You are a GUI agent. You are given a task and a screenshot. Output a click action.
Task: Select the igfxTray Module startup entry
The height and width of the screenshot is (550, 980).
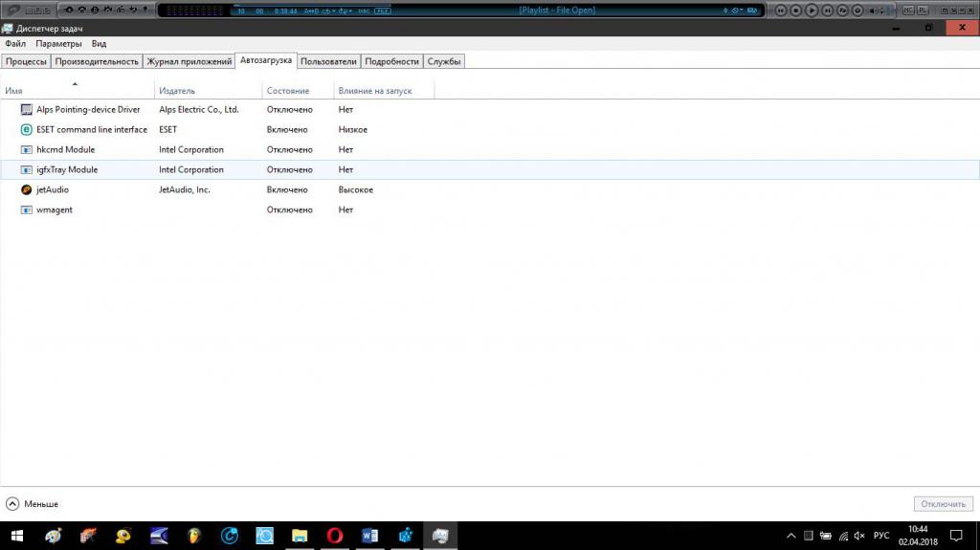pos(490,169)
